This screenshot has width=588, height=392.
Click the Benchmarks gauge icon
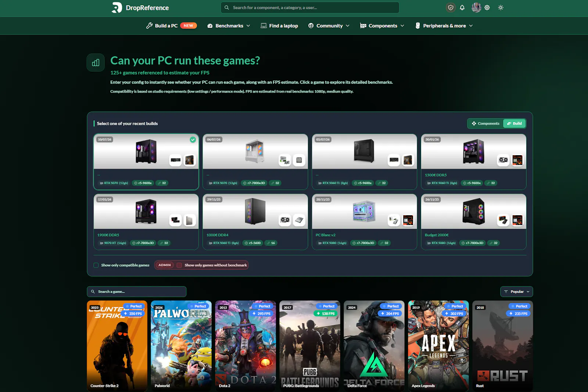coord(210,26)
